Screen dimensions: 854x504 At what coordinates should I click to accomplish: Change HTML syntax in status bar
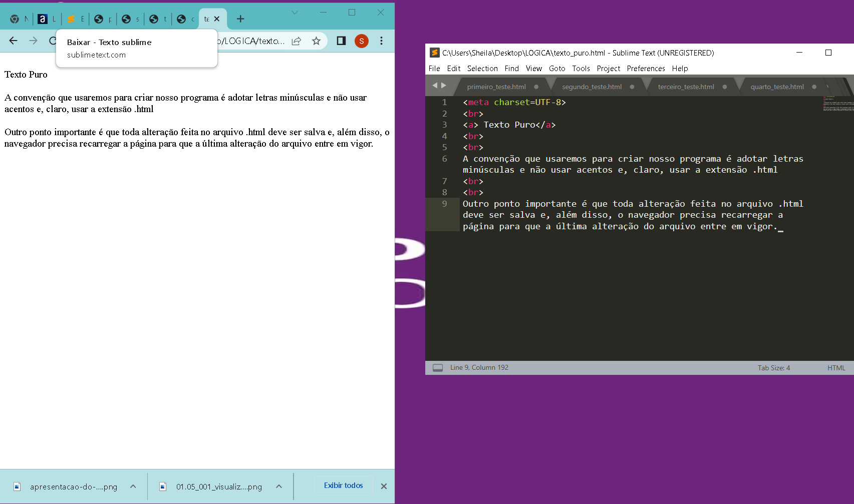point(836,368)
